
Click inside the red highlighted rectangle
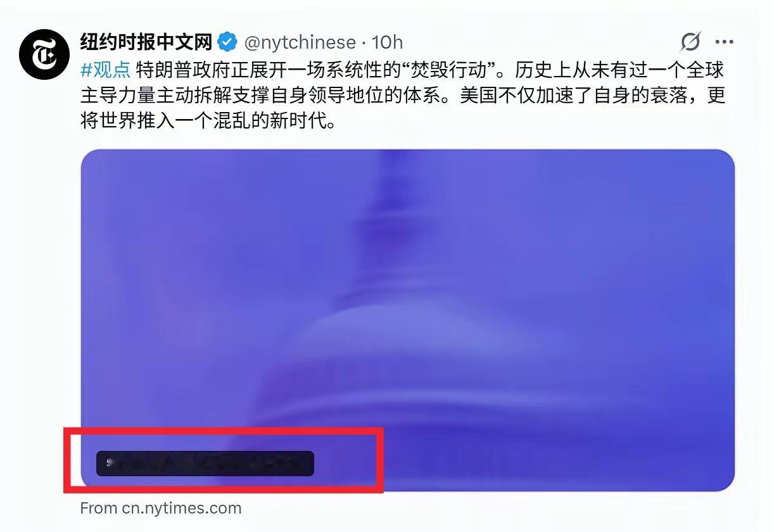(224, 460)
